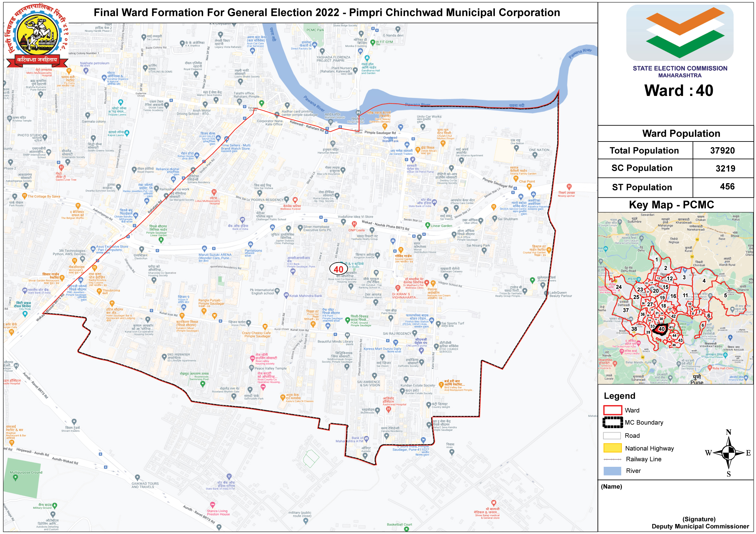Click the Kotak Mahindra Bank pin

[x=286, y=295]
